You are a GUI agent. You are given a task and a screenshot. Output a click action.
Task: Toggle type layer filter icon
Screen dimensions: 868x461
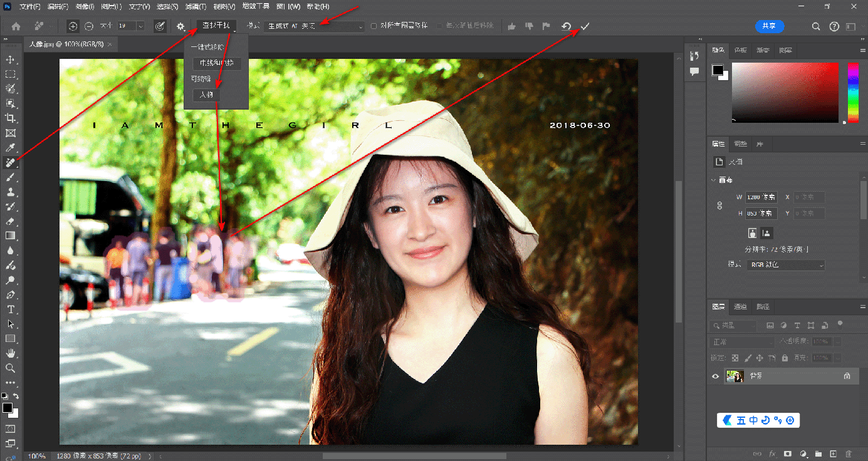(797, 326)
